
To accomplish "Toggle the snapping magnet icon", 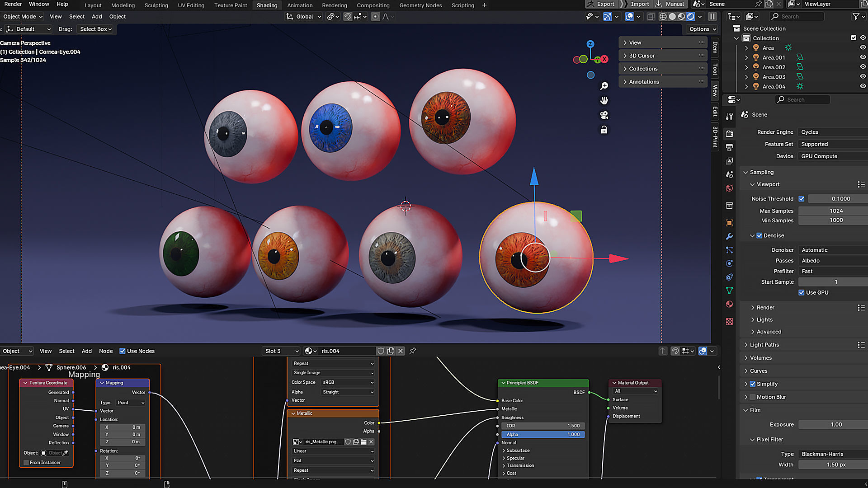I will (x=348, y=17).
